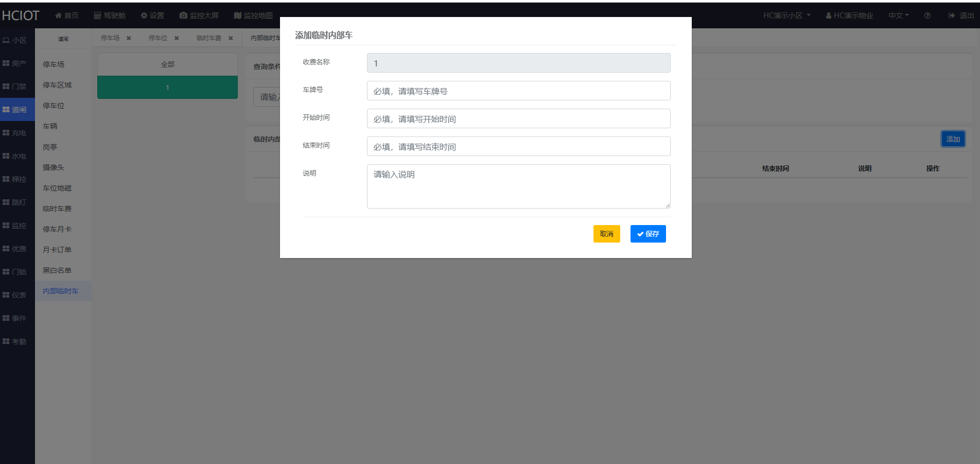Open 黑白名单 from the sidebar menu
This screenshot has height=464, width=980.
[57, 270]
